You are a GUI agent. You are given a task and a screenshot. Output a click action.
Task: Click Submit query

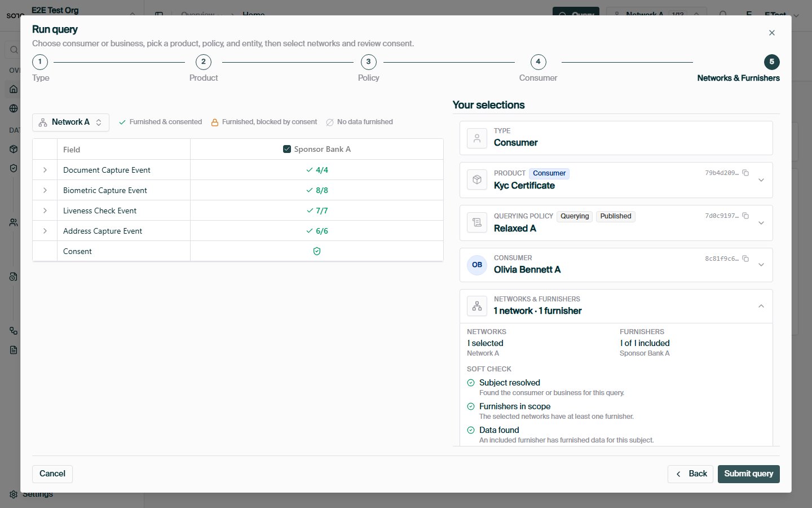click(x=748, y=474)
